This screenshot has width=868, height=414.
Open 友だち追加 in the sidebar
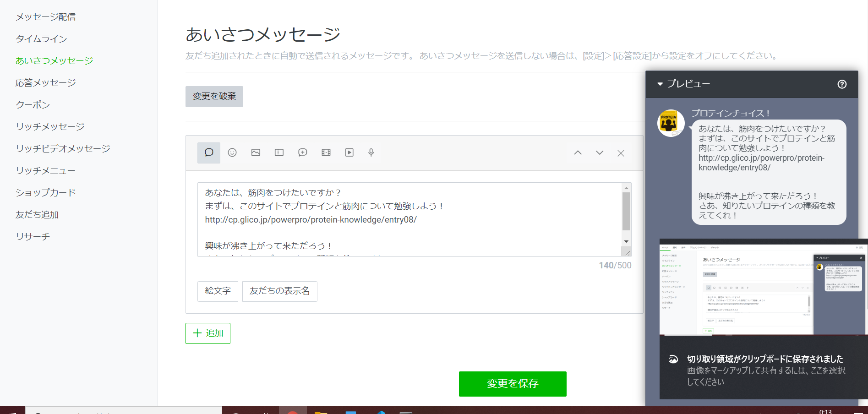pos(37,215)
